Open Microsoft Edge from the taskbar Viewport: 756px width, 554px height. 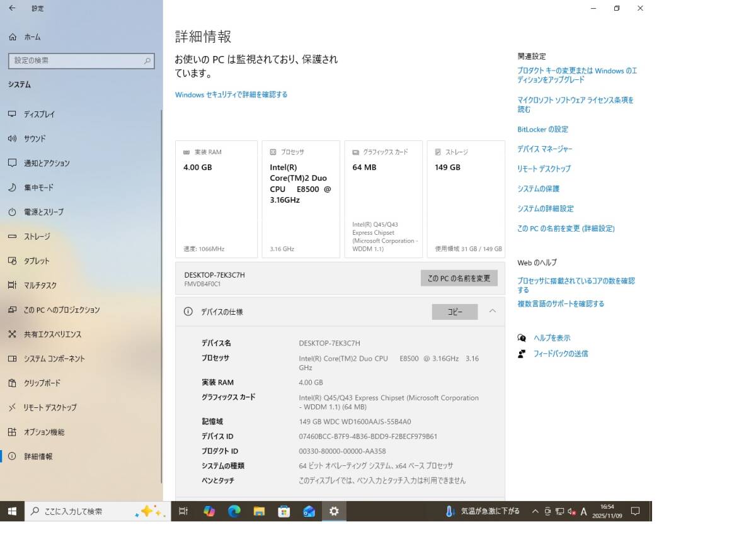234,511
